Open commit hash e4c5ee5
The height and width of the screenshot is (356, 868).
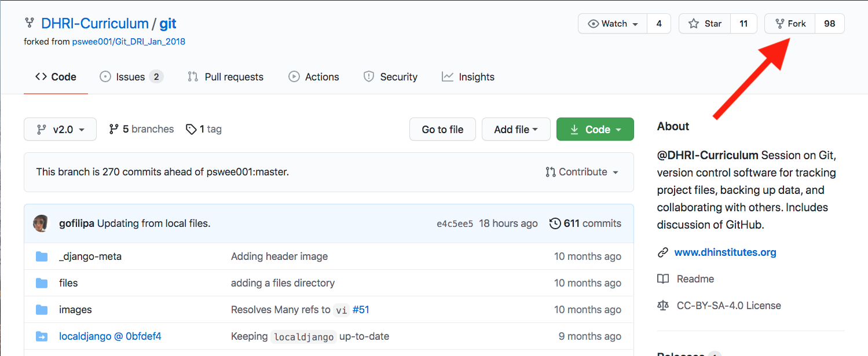[x=455, y=223]
